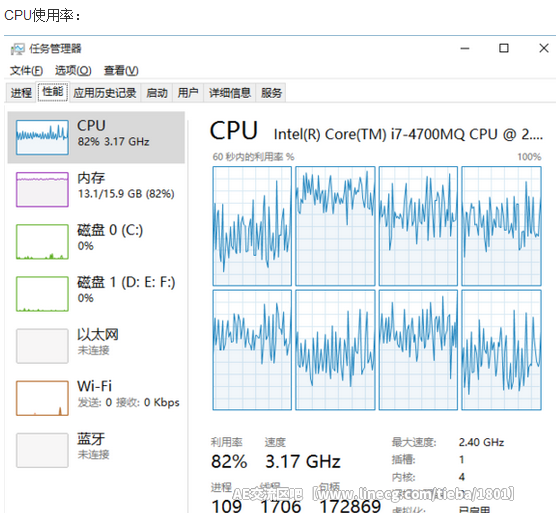Click the 速度 label
The width and height of the screenshot is (556, 513).
coord(275,442)
